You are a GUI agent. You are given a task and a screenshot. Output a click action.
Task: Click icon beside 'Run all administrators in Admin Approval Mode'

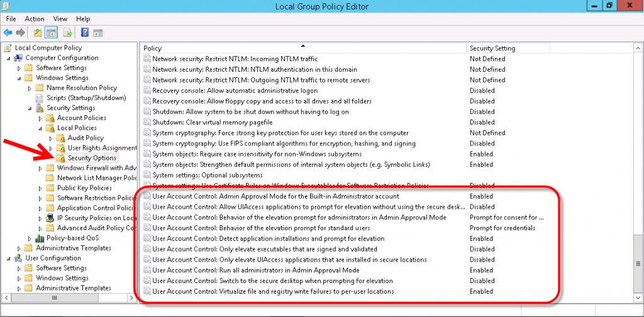coord(147,270)
